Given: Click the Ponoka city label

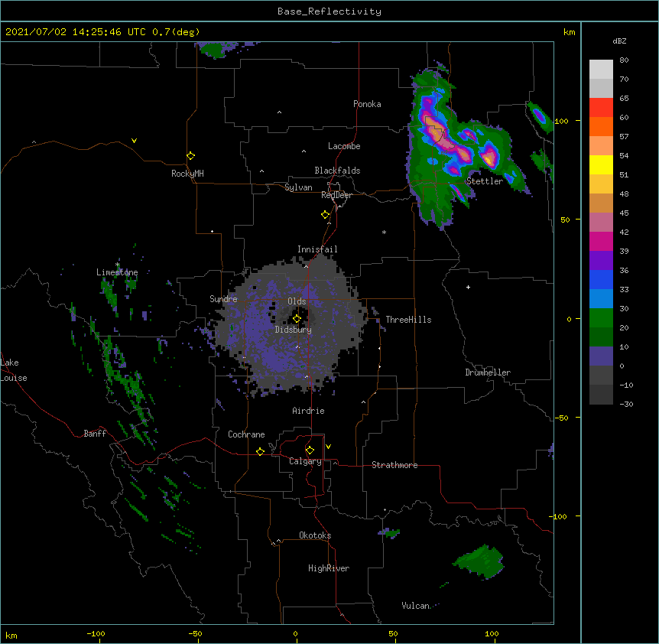Looking at the screenshot, I should coord(367,104).
